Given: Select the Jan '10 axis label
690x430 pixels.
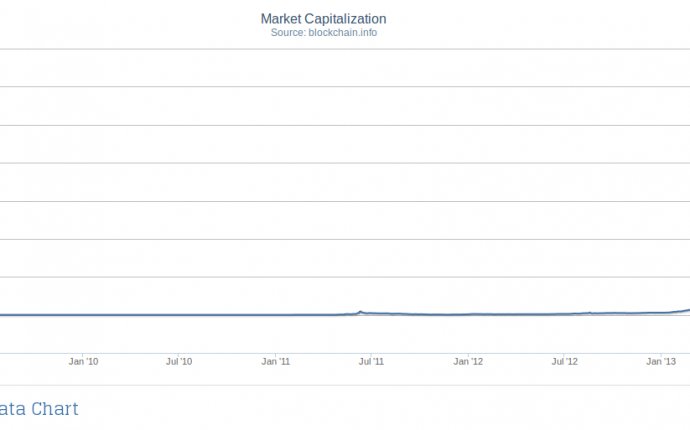Looking at the screenshot, I should point(83,361).
